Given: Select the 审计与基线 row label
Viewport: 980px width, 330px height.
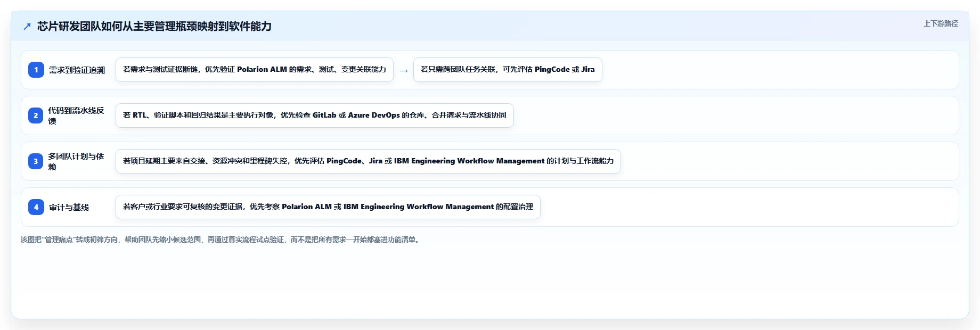Looking at the screenshot, I should click(x=69, y=207).
